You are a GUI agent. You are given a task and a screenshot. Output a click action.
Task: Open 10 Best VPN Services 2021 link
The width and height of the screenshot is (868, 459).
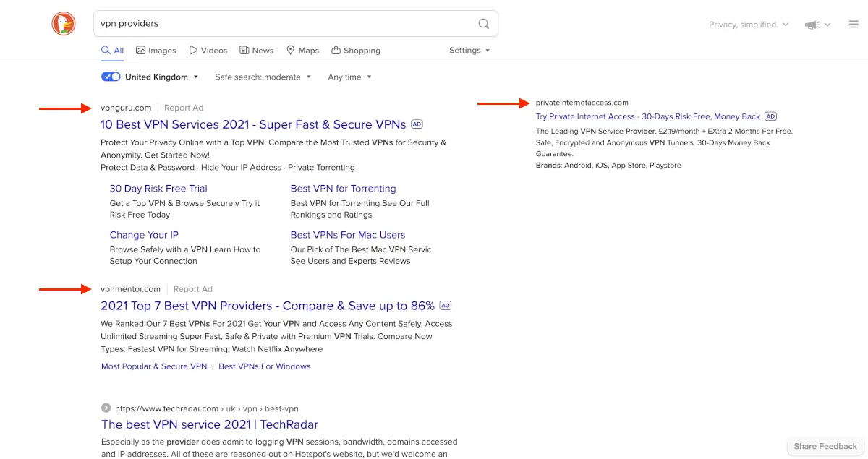[253, 124]
